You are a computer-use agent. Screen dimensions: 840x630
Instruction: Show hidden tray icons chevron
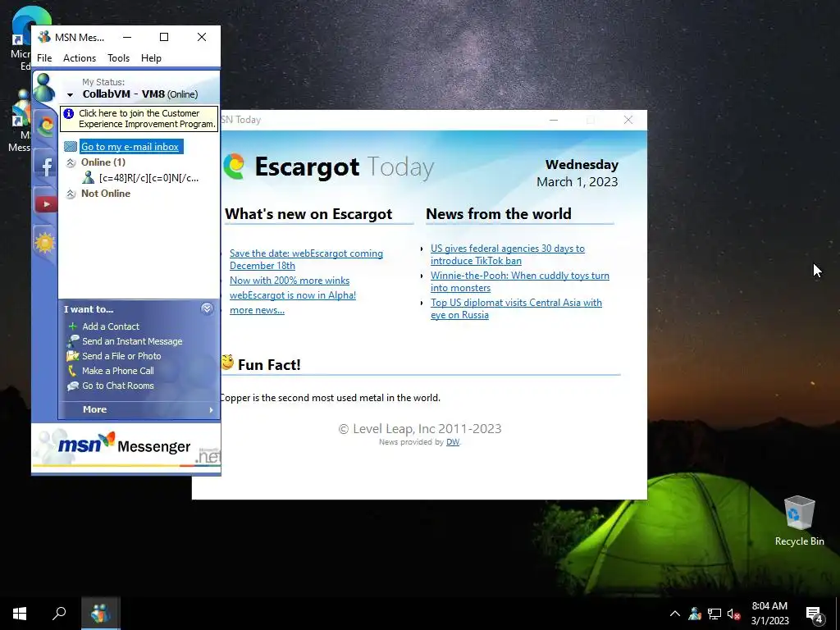pos(675,614)
